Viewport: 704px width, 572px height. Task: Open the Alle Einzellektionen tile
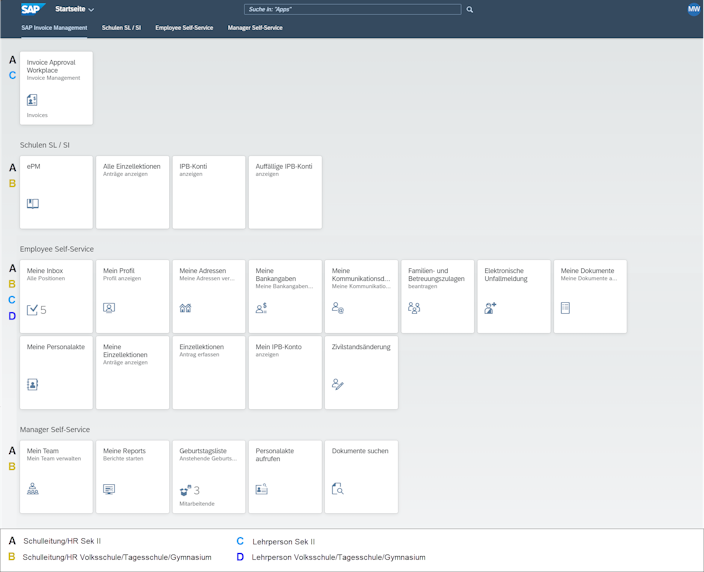[132, 192]
